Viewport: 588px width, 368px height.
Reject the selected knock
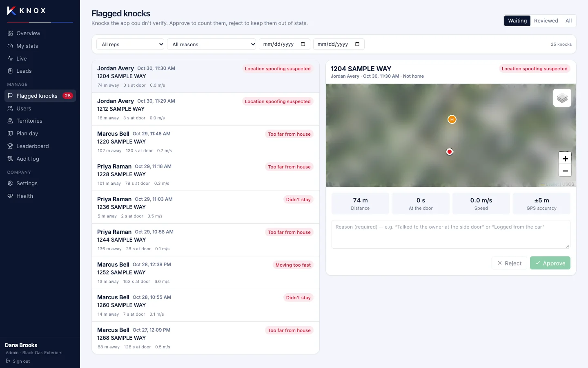point(509,263)
